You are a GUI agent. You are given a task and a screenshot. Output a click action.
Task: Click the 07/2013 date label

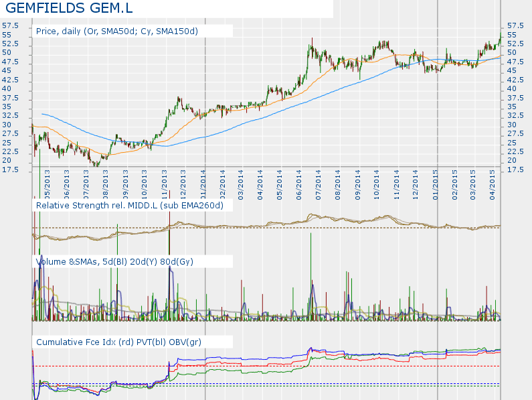pyautogui.click(x=86, y=184)
